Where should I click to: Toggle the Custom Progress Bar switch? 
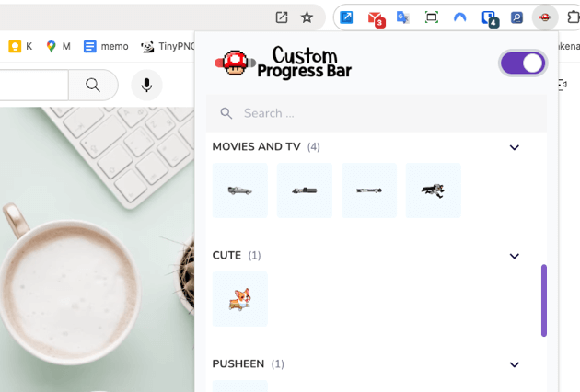pos(523,63)
